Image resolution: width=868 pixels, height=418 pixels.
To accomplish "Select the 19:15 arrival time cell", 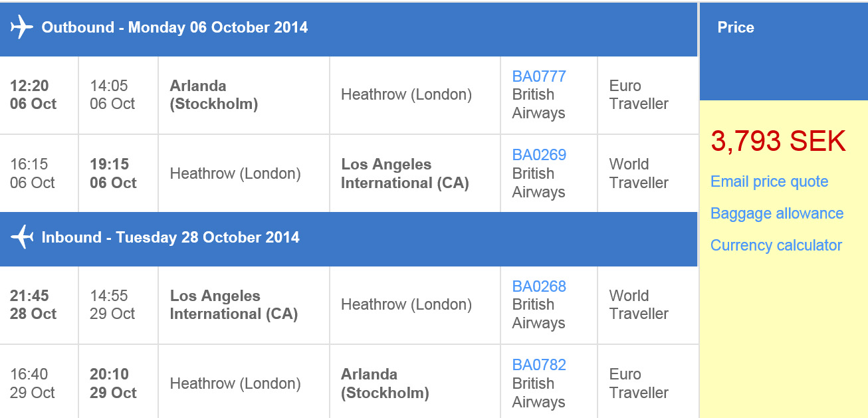I will 113,173.
